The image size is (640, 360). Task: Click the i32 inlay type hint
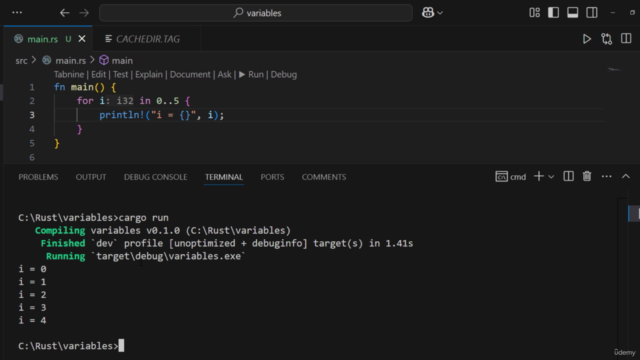point(125,101)
